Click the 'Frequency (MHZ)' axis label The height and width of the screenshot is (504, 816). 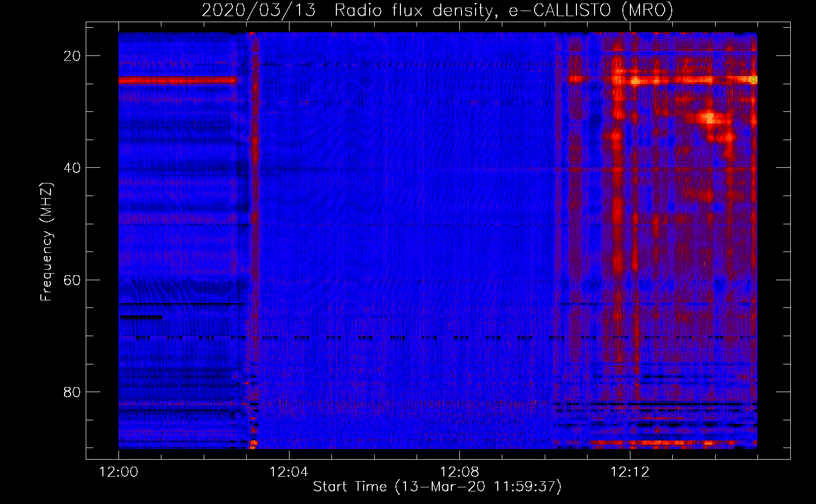(46, 242)
